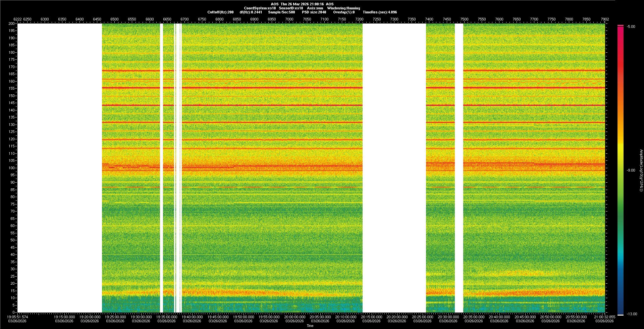The width and height of the screenshot is (644, 329).
Task: Click the Time axis title at the bottom
Action: pos(310,326)
